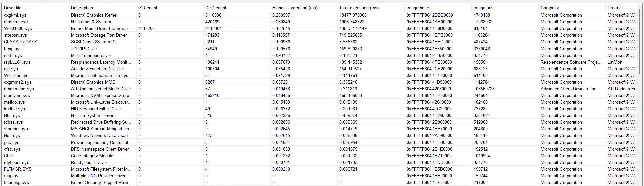Select the tcpip.sys driver row

pyautogui.click(x=319, y=49)
